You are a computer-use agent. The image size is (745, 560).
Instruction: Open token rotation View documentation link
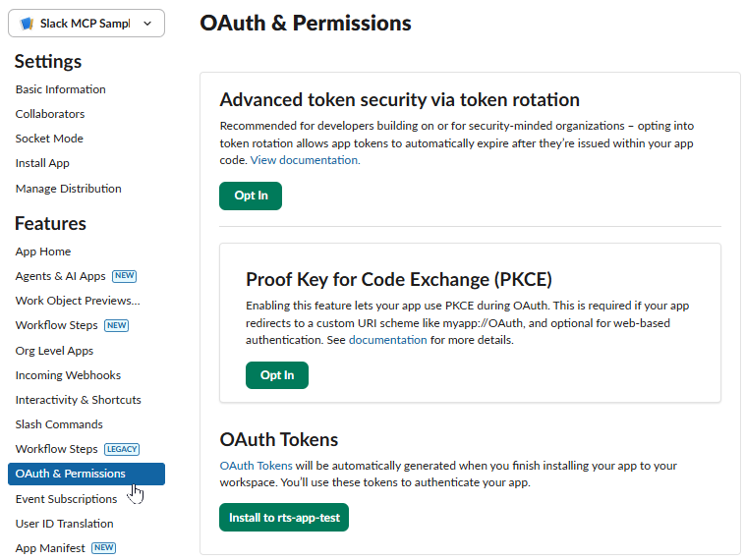(305, 160)
